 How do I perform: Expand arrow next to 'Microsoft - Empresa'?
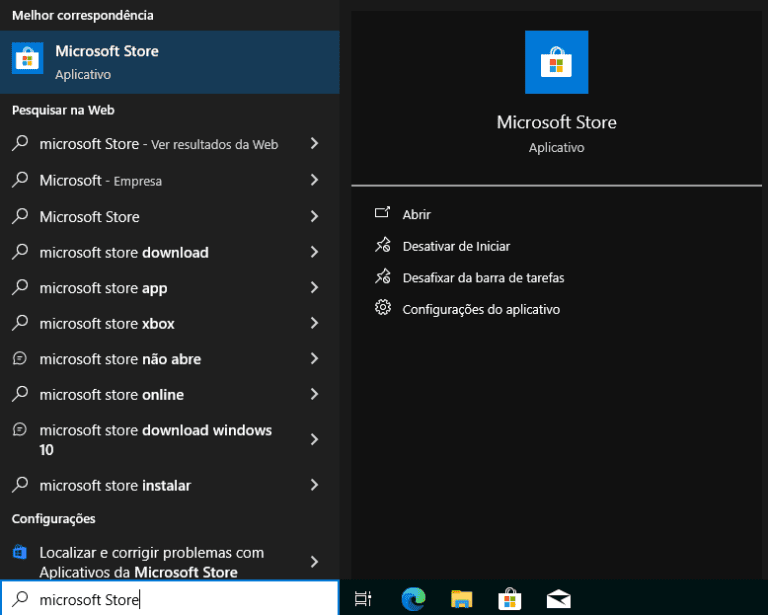click(314, 180)
